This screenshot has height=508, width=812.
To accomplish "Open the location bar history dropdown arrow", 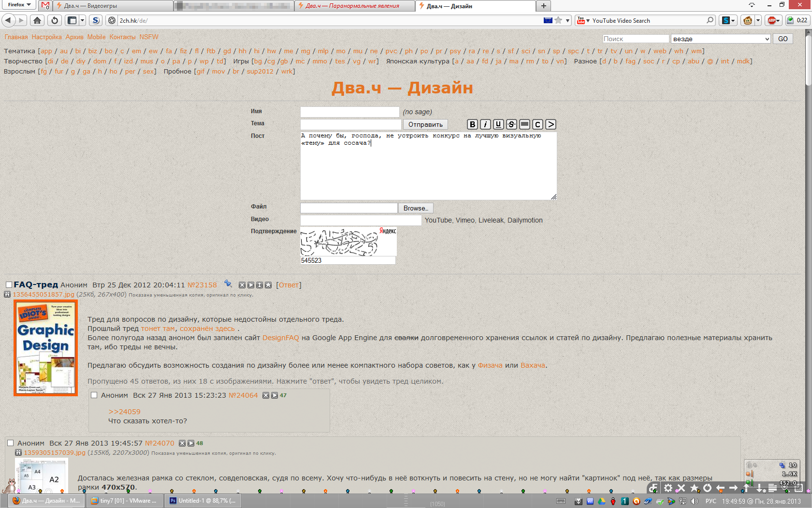I will 568,20.
